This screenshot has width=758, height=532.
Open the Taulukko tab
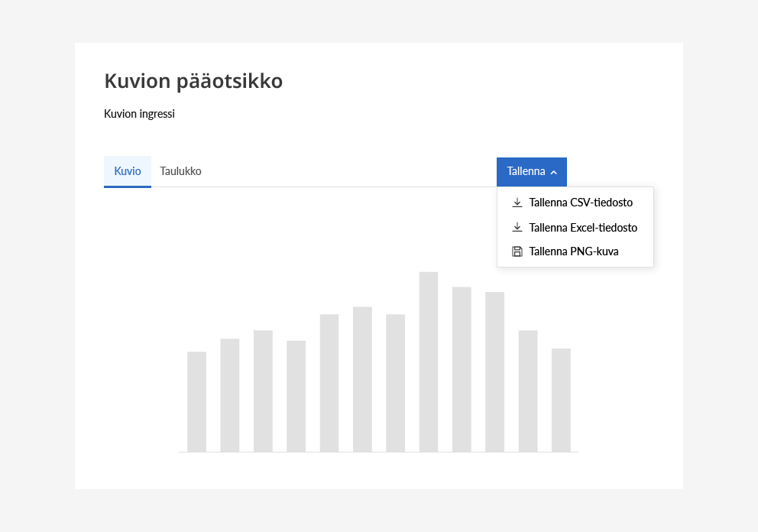(180, 171)
